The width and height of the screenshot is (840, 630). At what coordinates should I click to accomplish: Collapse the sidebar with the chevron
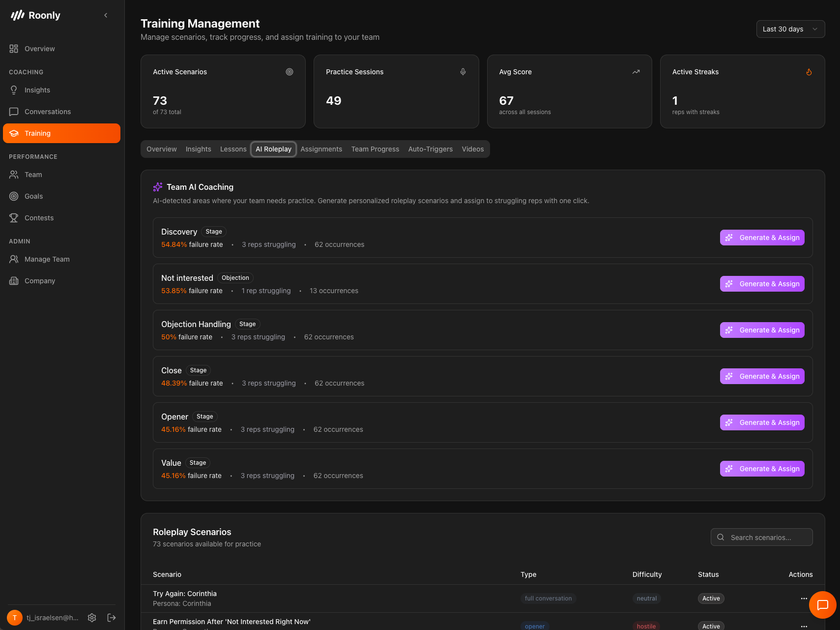(x=106, y=15)
